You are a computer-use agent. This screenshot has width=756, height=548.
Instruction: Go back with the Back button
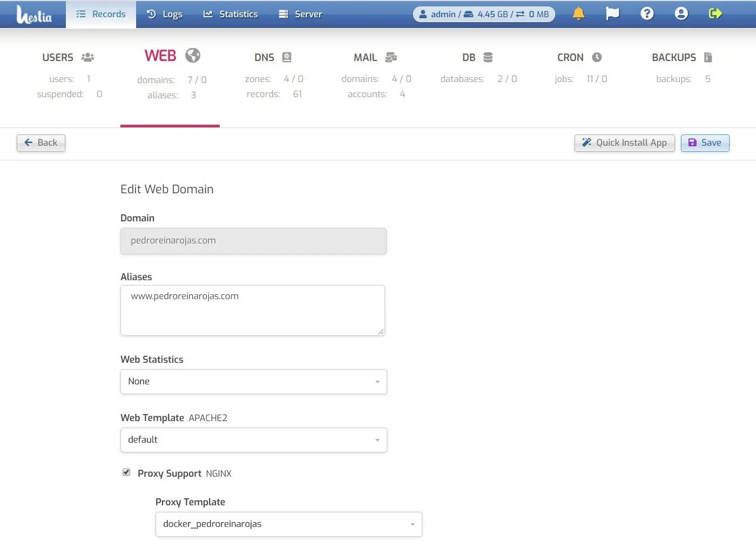pos(41,143)
